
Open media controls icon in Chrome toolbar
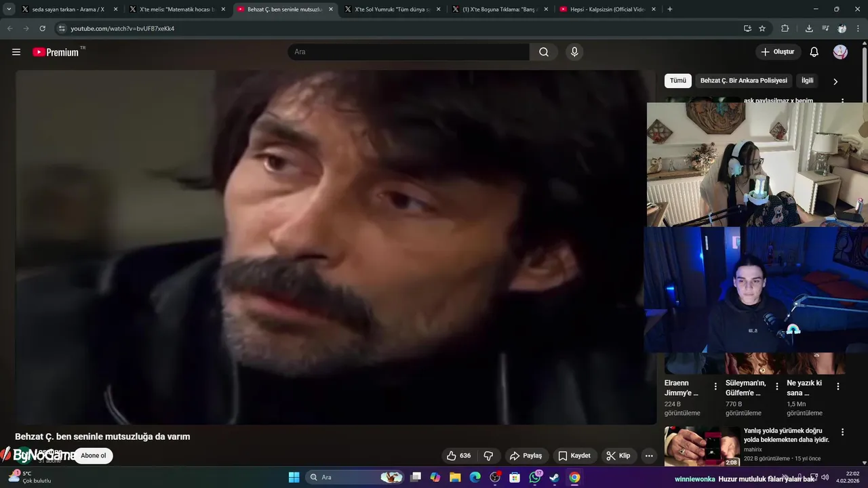[825, 28]
